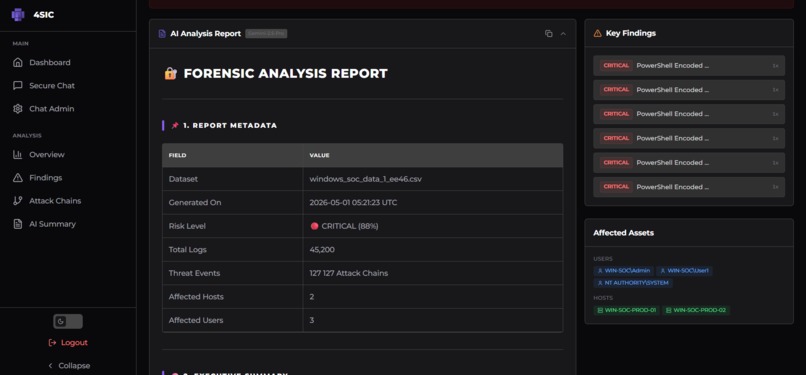Viewport: 806px width, 375px height.
Task: Select the WIN-SOC\Admin user chip
Action: [x=624, y=271]
